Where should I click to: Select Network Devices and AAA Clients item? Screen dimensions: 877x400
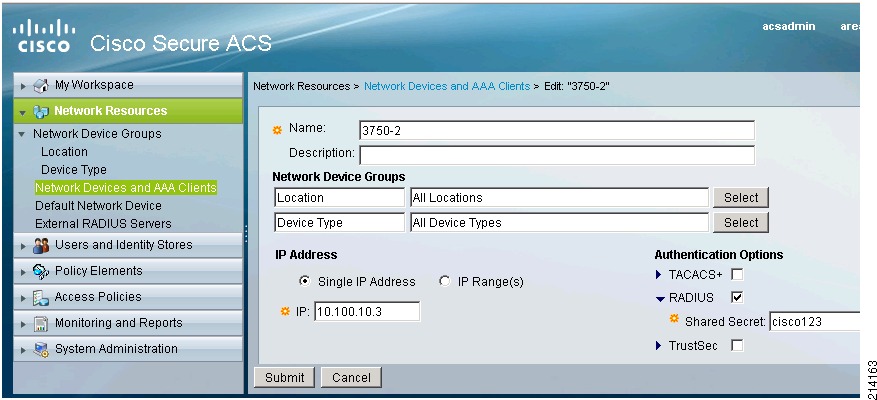tap(125, 187)
